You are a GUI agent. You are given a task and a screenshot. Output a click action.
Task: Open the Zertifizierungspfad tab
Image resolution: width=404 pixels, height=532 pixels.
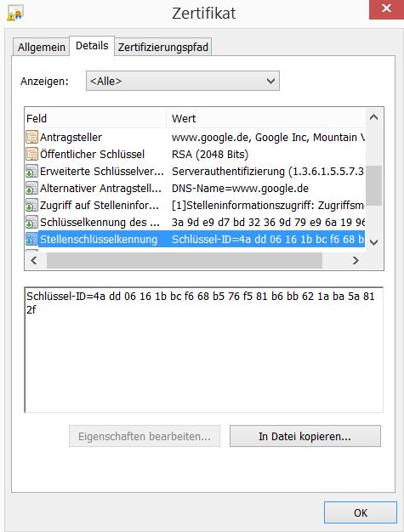[x=163, y=47]
